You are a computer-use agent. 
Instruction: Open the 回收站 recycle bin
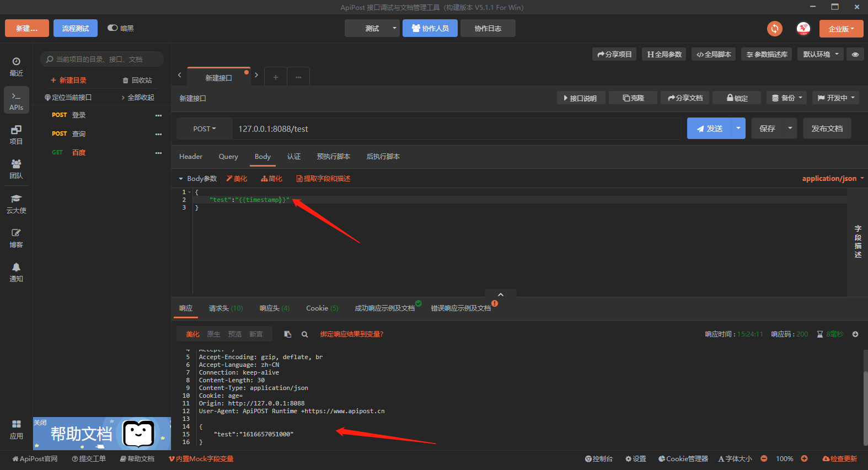pos(137,80)
